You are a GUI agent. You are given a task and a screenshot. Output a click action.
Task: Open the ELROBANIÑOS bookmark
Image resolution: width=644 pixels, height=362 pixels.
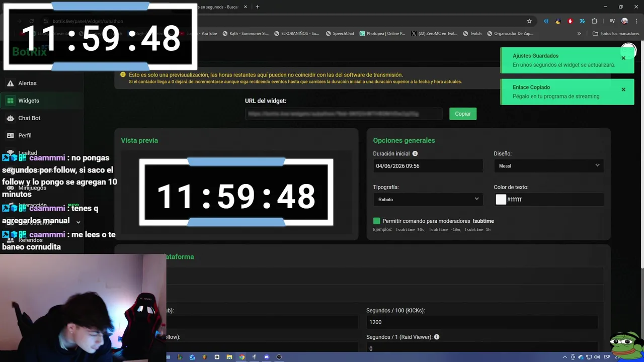point(296,34)
